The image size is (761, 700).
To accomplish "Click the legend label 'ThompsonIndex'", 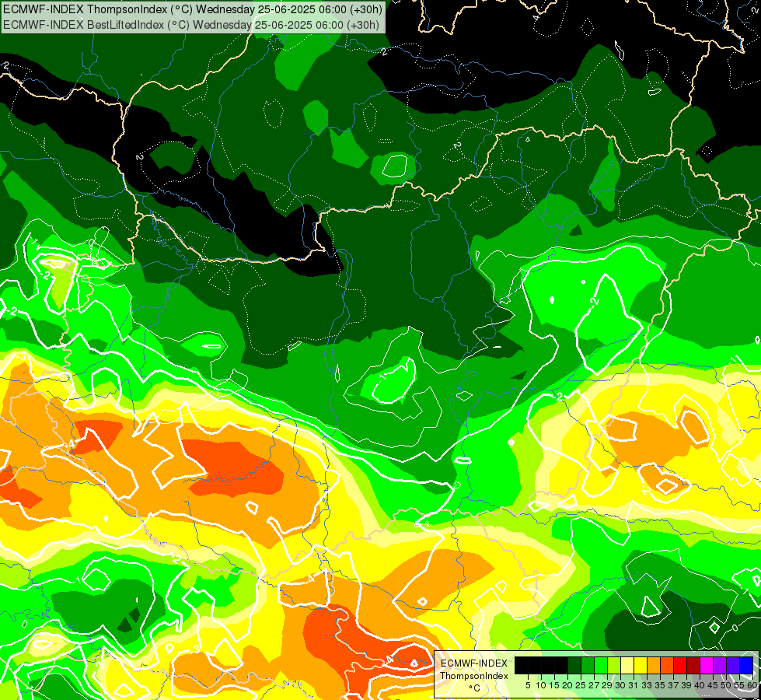I will click(x=473, y=676).
